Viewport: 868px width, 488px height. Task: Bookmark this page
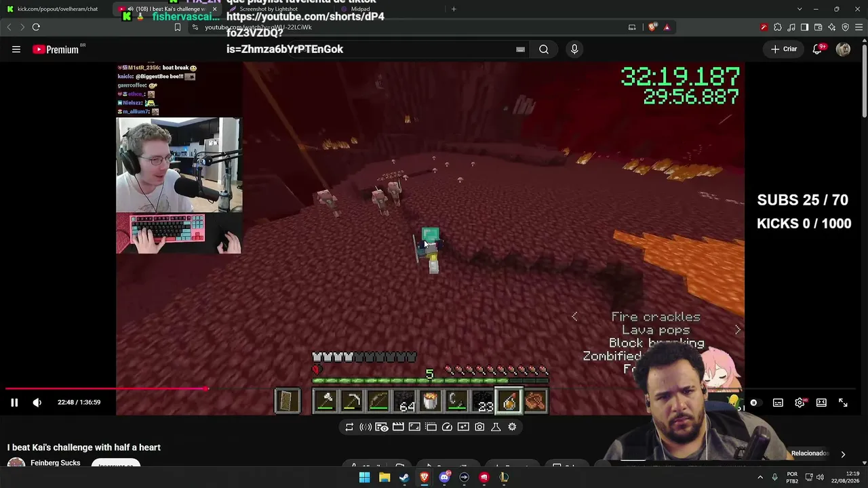[178, 27]
